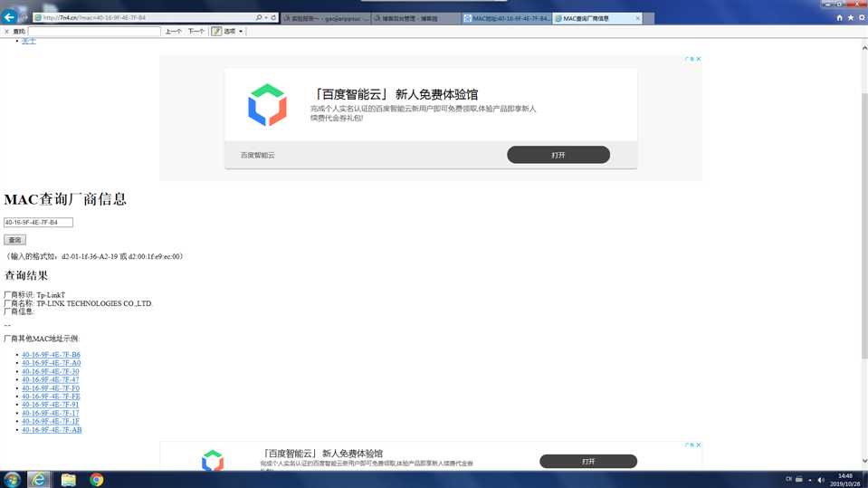Open link 40-16-9F-4E-7F-91
Viewport: 868px width, 488px height.
(51, 405)
